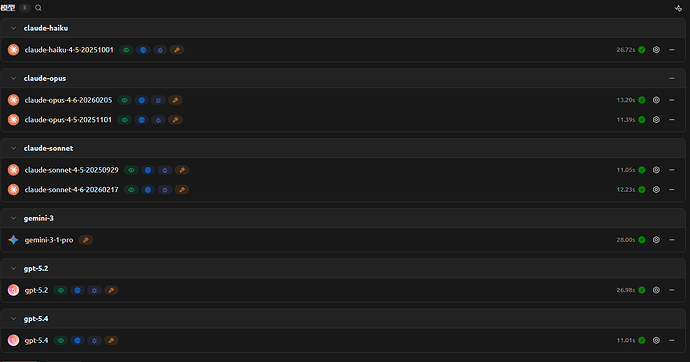Open settings gear for gemini-3-1-pro
The width and height of the screenshot is (690, 362).
tap(656, 240)
